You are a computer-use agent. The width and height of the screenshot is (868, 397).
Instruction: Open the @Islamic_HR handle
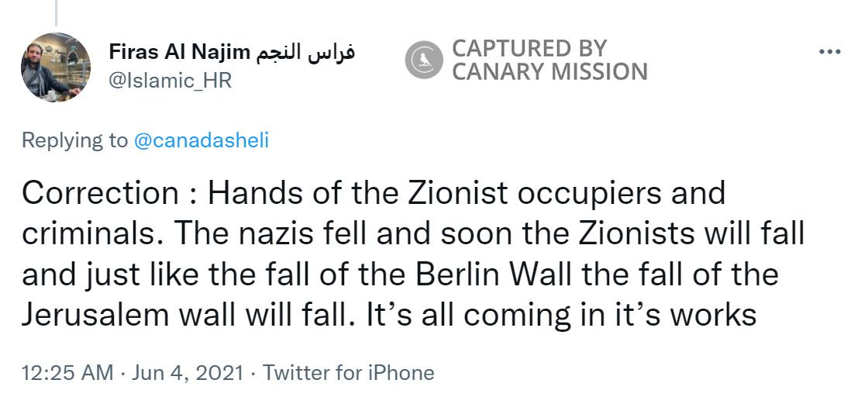171,80
